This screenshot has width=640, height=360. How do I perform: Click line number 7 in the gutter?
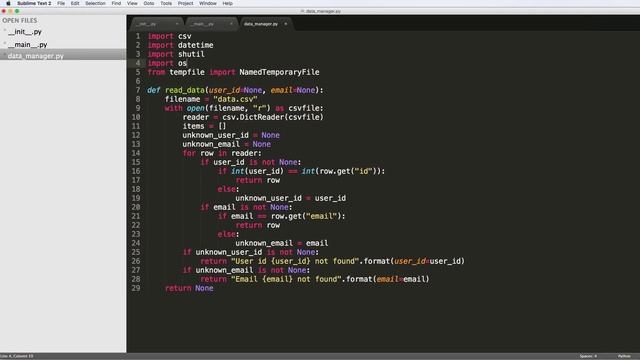(x=138, y=90)
